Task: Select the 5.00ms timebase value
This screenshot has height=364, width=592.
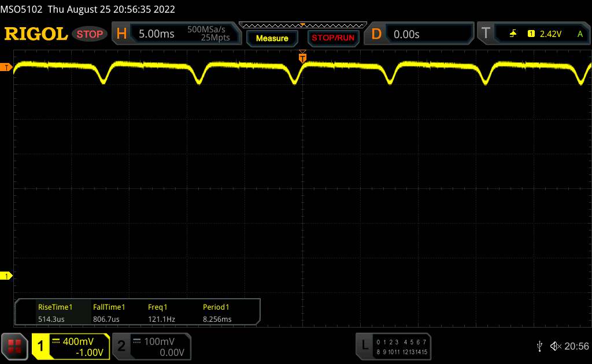Action: coord(156,34)
